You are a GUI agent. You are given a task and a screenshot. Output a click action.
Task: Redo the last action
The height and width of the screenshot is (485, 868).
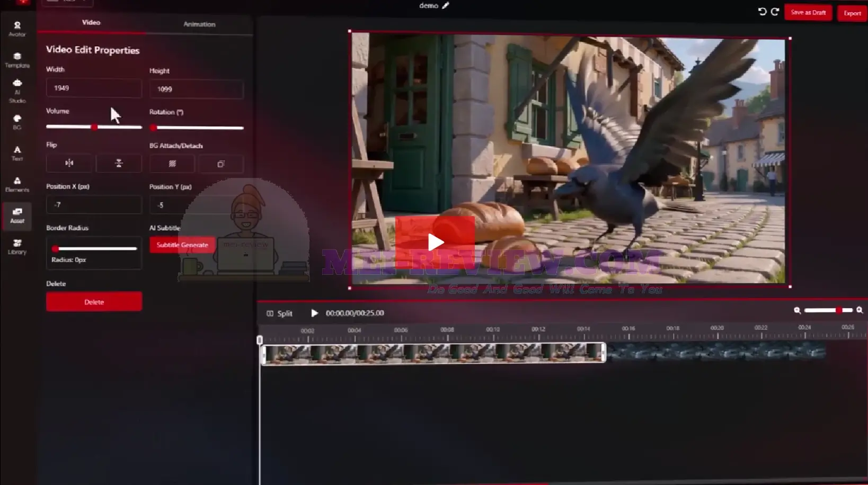pos(775,12)
